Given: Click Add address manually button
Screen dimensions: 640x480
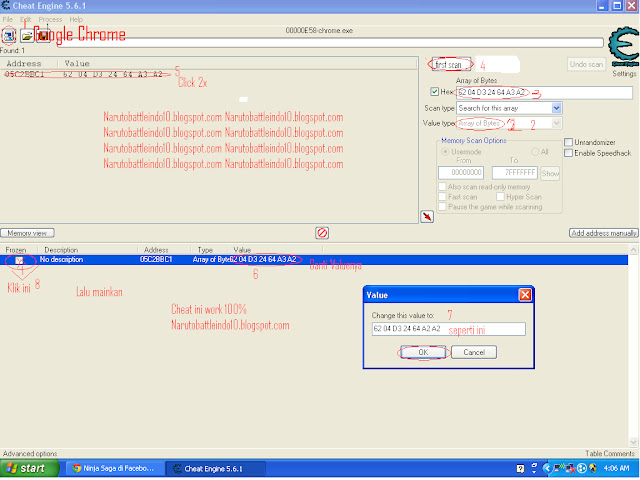Looking at the screenshot, I should (x=604, y=233).
